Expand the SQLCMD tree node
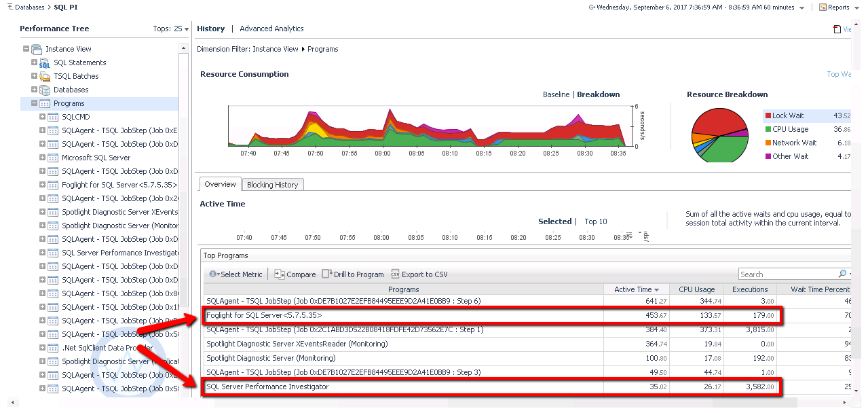This screenshot has height=413, width=868. (42, 117)
